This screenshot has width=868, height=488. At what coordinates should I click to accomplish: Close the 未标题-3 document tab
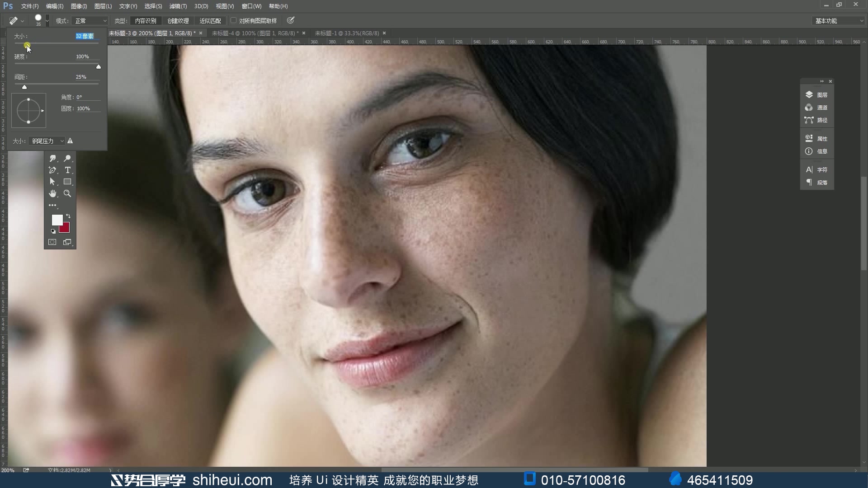coord(201,33)
